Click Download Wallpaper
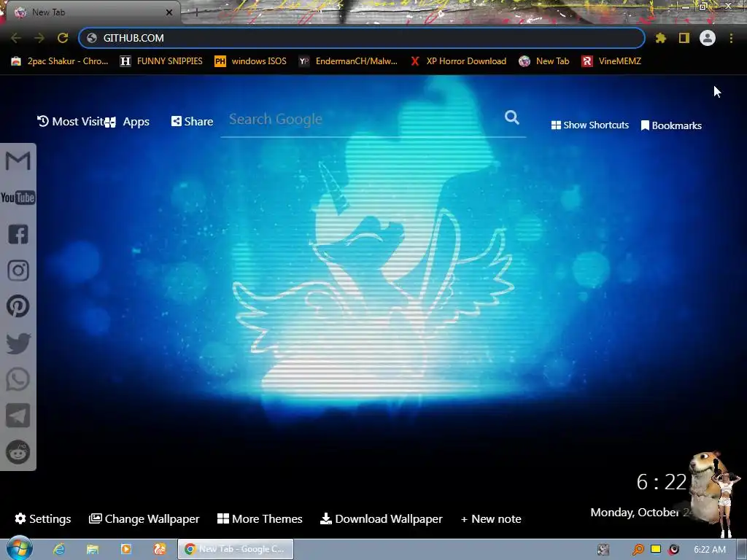 click(381, 518)
